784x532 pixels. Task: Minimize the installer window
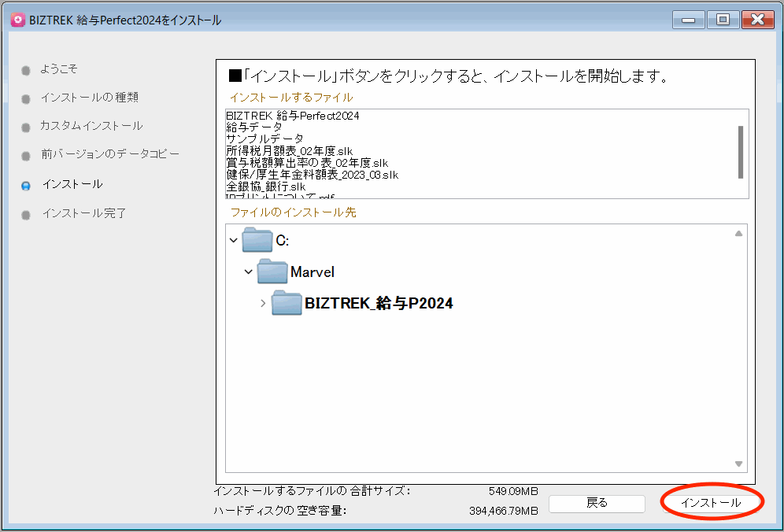pos(689,20)
